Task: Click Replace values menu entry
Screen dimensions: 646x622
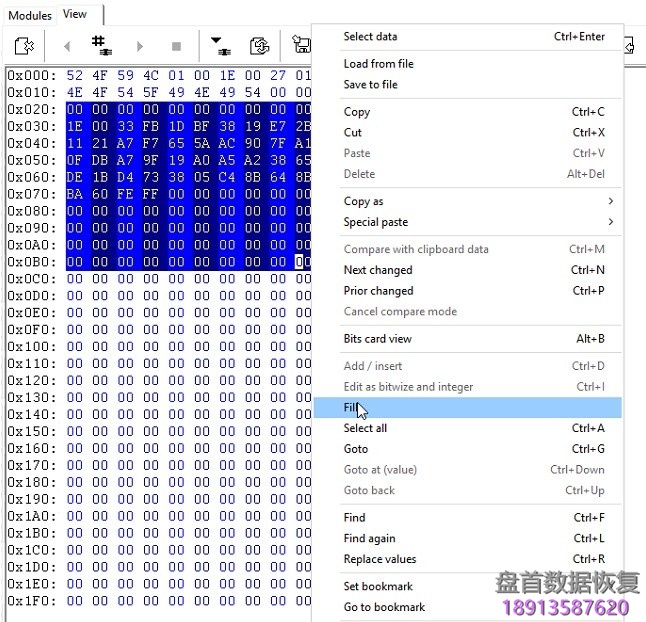Action: tap(380, 559)
